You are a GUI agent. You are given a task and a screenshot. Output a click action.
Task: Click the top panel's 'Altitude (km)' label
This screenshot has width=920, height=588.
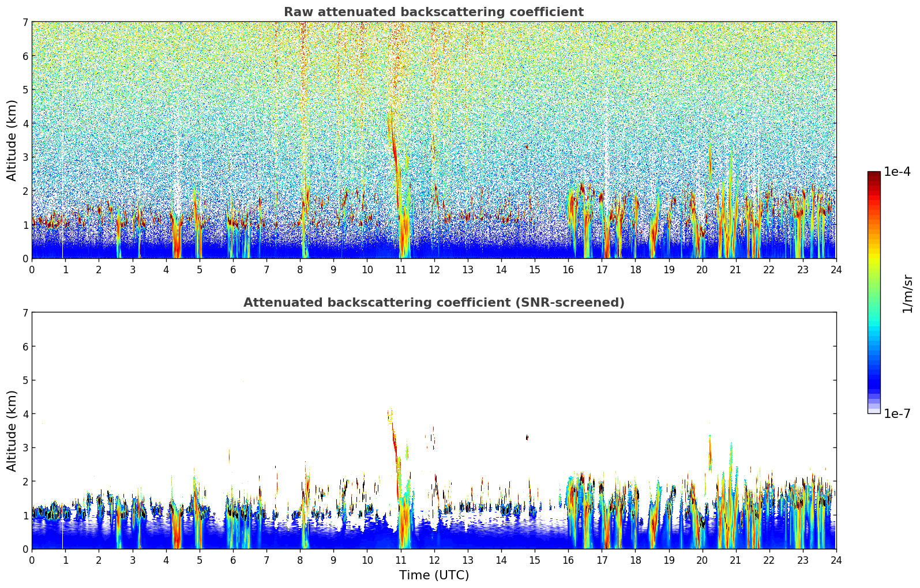pos(12,140)
